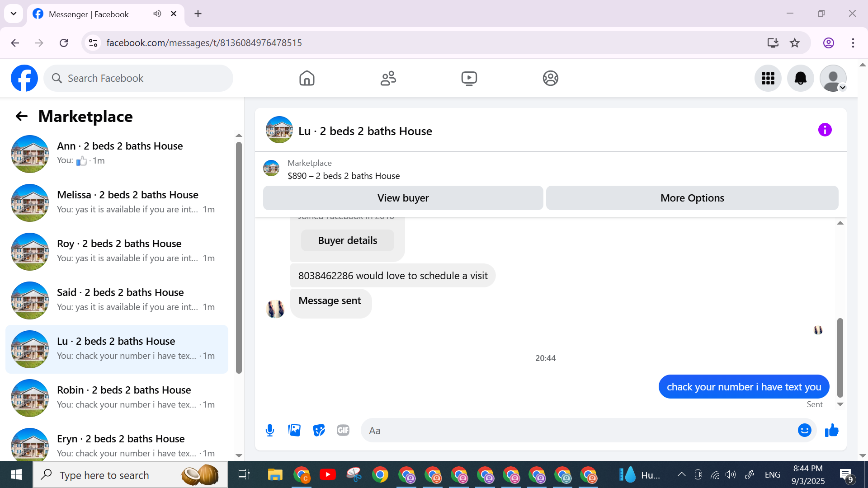Click the 'Message sent' bubble

click(330, 303)
